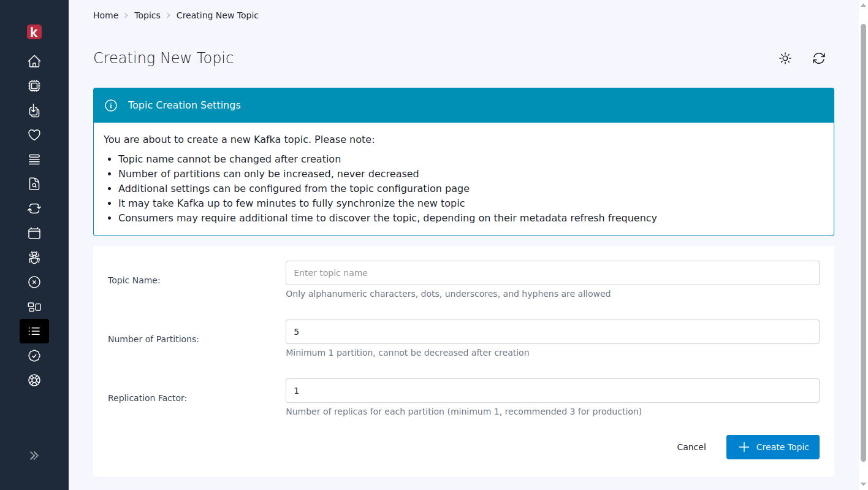Cancel the topic creation
The width and height of the screenshot is (868, 490).
pos(691,446)
